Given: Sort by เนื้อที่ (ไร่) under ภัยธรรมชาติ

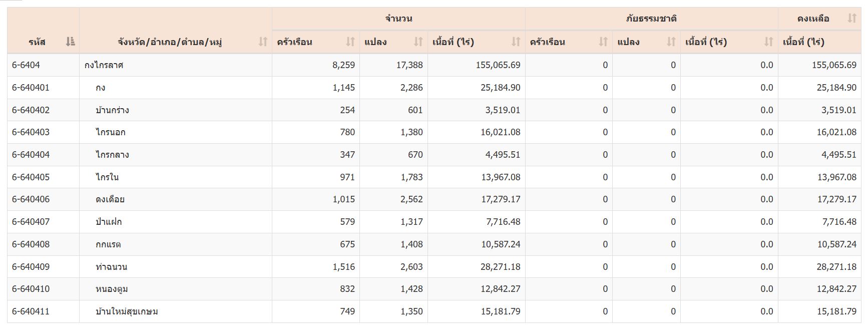Looking at the screenshot, I should [x=769, y=42].
